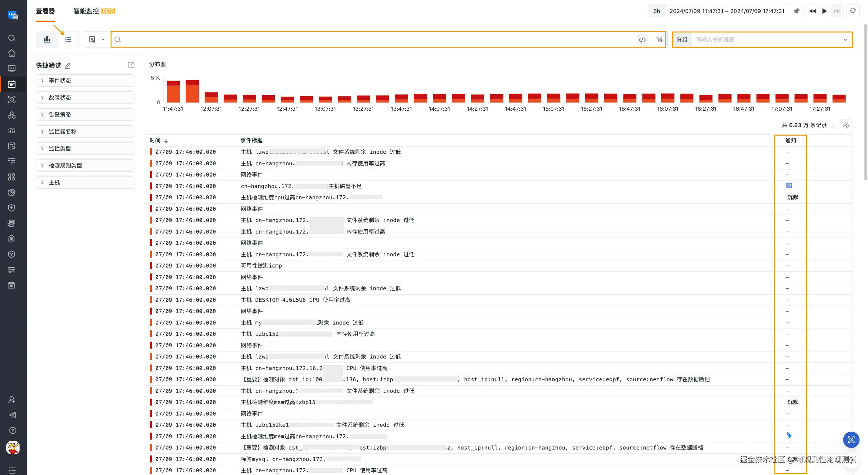
Task: Open table settings gear icon
Action: click(846, 125)
